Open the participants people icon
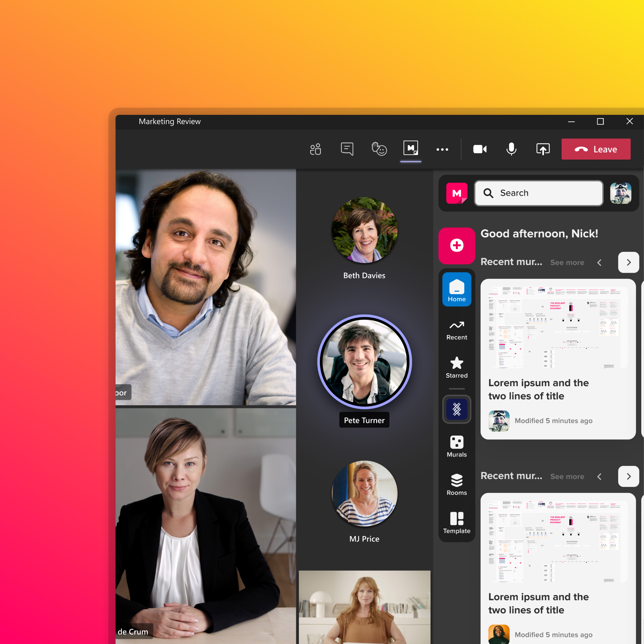This screenshot has height=644, width=644. (315, 149)
